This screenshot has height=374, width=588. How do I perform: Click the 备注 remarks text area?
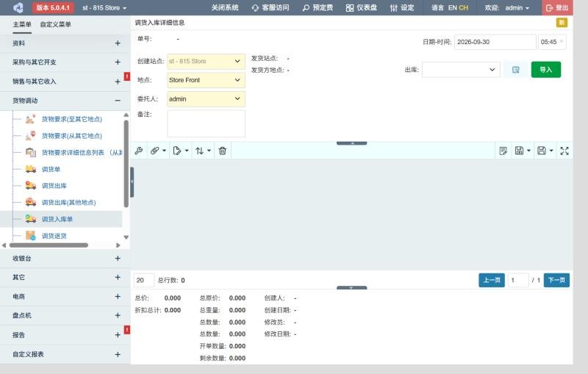click(x=207, y=123)
